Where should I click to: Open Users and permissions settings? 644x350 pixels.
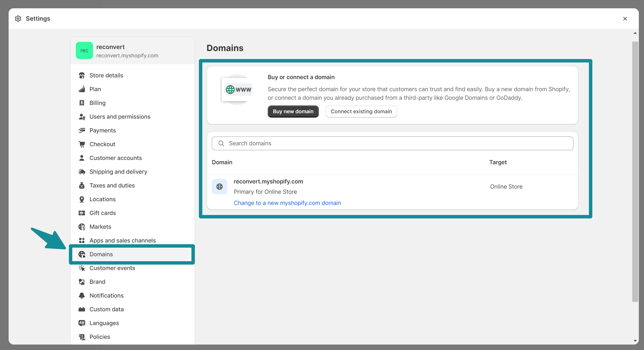click(120, 116)
